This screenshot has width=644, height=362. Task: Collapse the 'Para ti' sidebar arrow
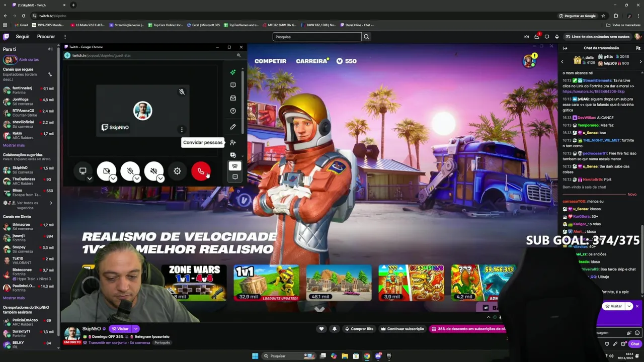pyautogui.click(x=50, y=49)
